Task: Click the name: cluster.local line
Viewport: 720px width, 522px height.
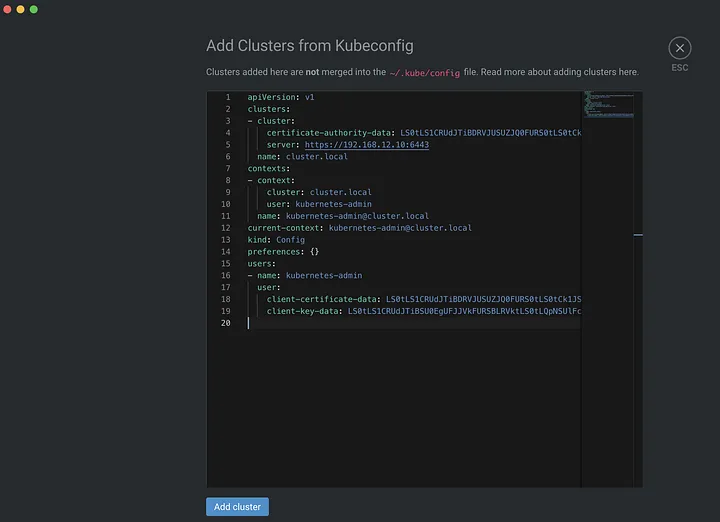Action: 302,157
